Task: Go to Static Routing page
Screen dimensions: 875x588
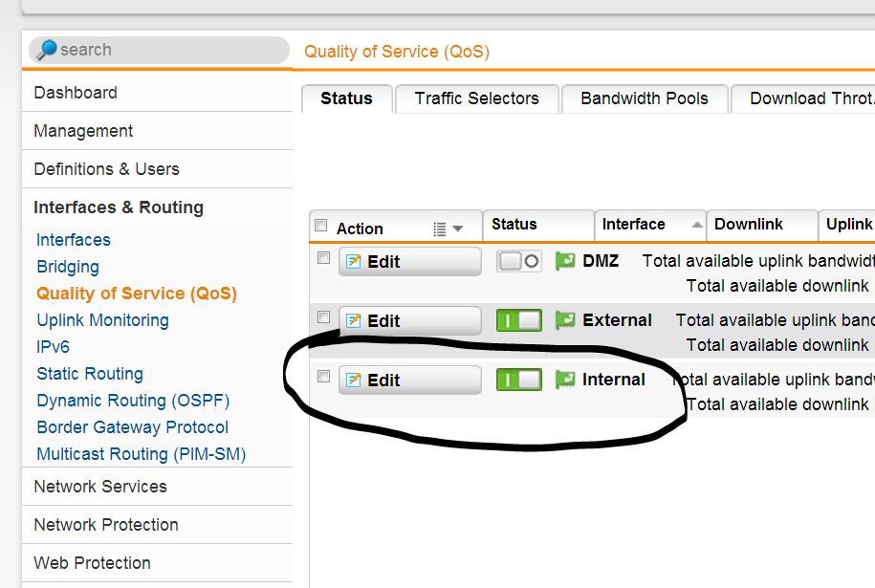Action: click(90, 374)
